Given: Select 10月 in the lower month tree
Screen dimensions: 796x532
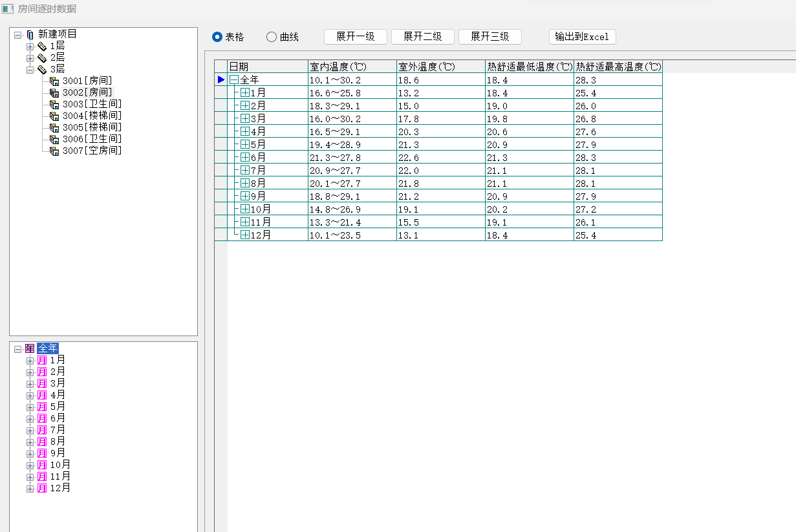Looking at the screenshot, I should [x=60, y=465].
